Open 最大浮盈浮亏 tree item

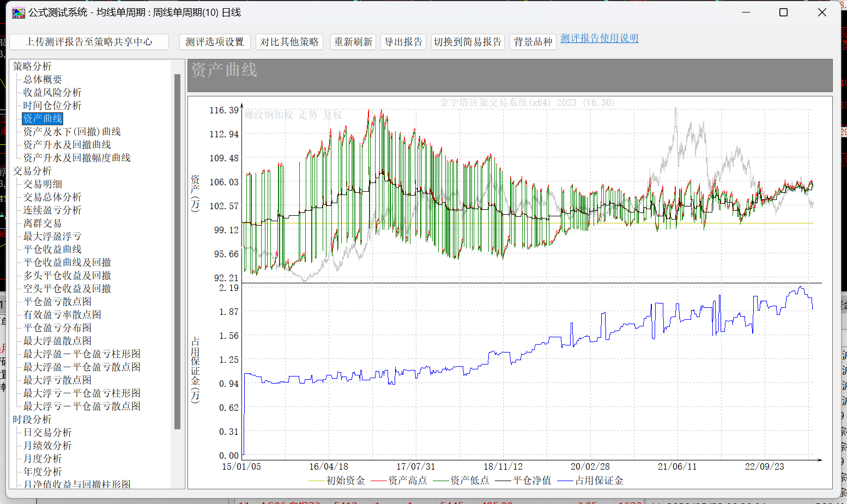52,236
